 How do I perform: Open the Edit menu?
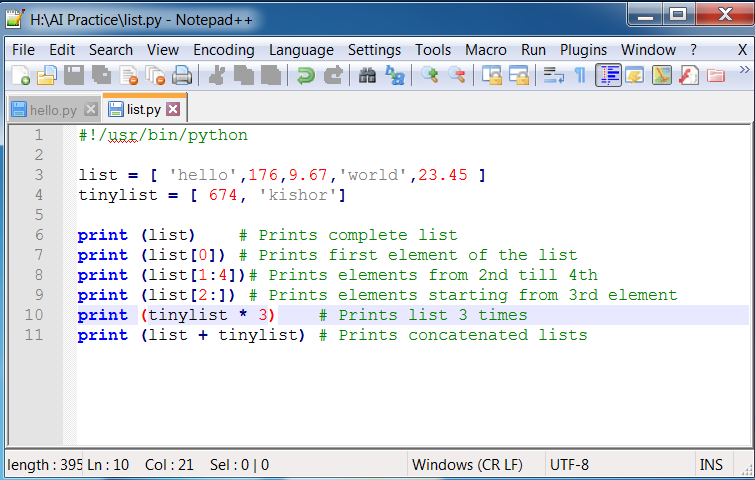coord(62,50)
